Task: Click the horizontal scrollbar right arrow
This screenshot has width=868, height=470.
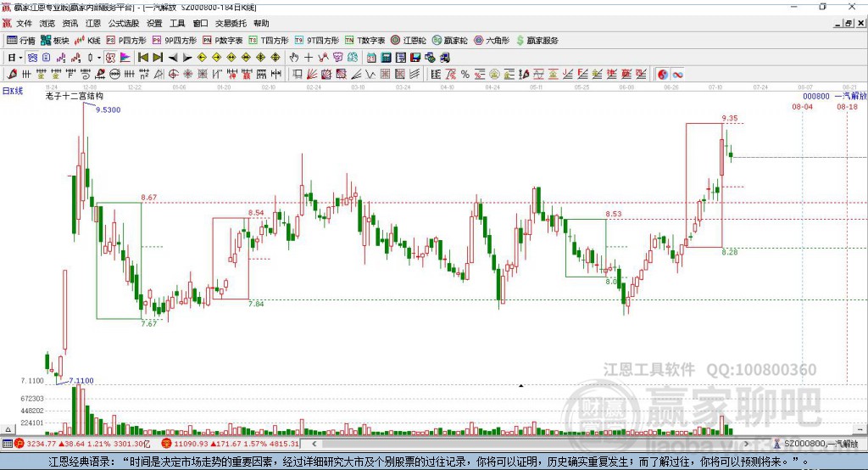Action: click(x=746, y=444)
